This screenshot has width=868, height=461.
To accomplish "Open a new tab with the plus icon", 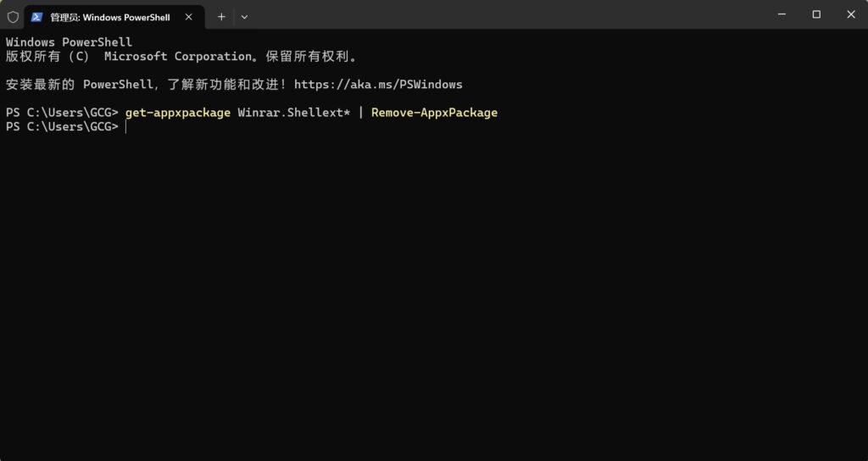I will pyautogui.click(x=221, y=17).
